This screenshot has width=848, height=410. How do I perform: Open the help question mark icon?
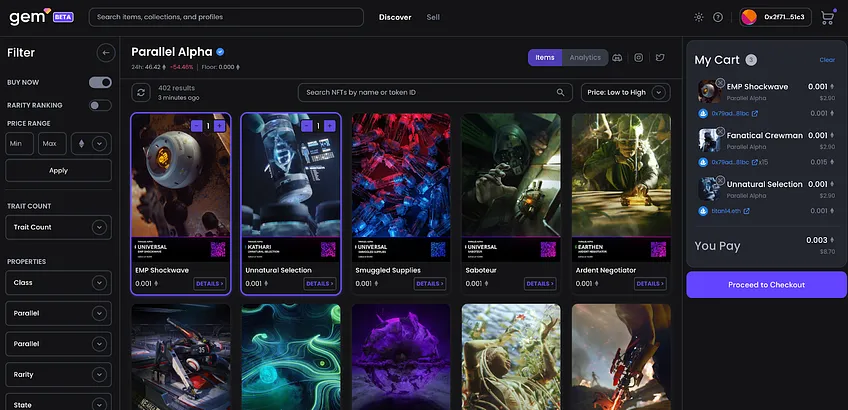click(718, 17)
